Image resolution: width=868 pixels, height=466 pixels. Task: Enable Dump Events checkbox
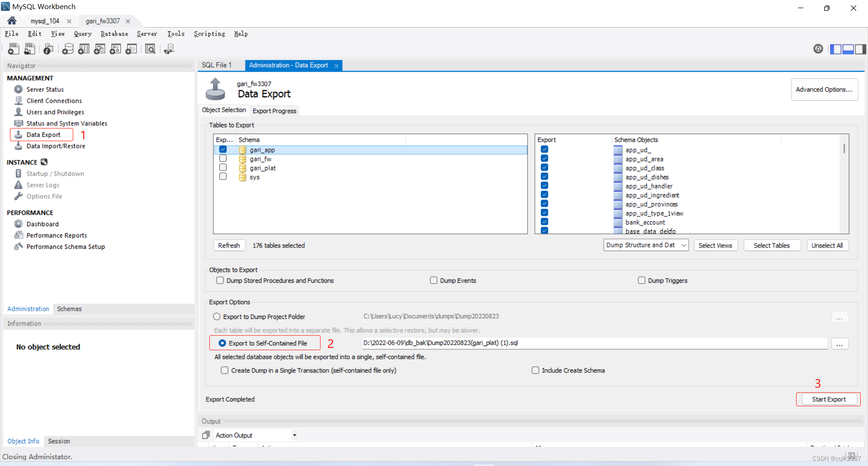click(434, 281)
